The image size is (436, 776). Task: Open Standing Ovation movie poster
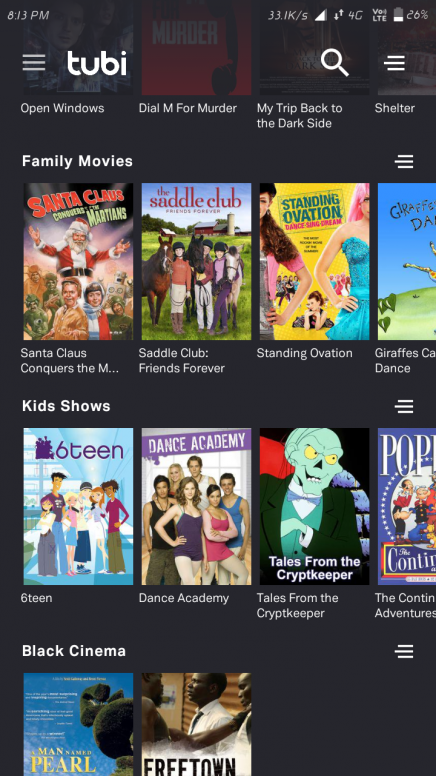[314, 261]
